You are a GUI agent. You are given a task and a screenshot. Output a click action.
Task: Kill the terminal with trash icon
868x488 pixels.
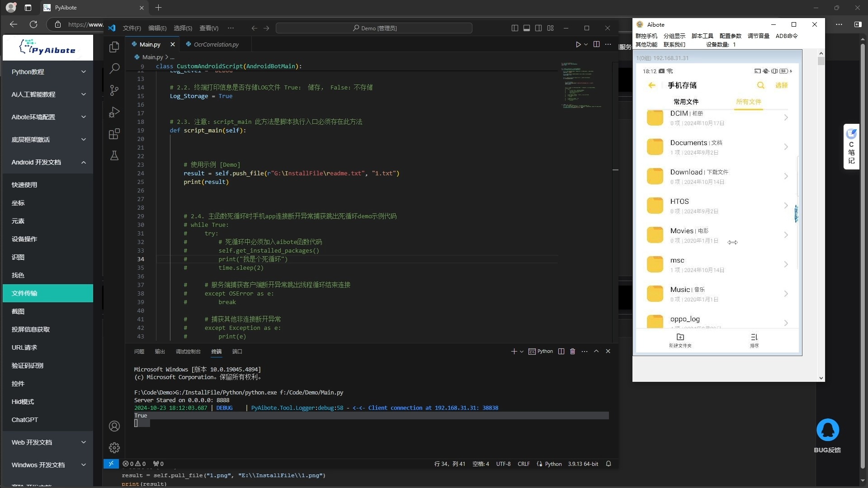572,351
